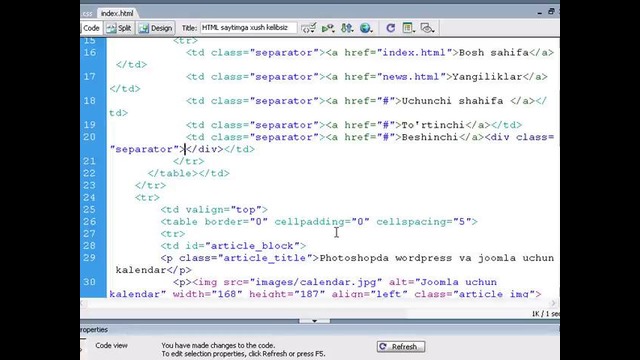Click line number 29 in the gutter
This screenshot has height=360, width=640.
click(90, 258)
